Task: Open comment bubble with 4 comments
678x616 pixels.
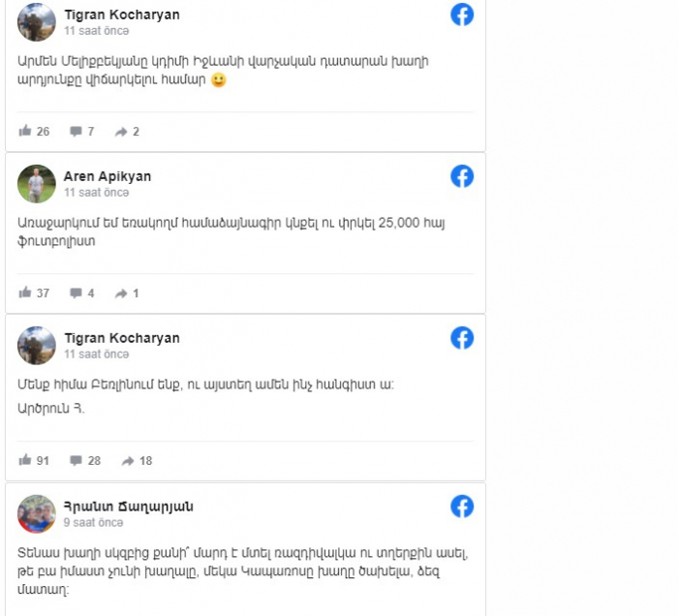Action: tap(76, 293)
